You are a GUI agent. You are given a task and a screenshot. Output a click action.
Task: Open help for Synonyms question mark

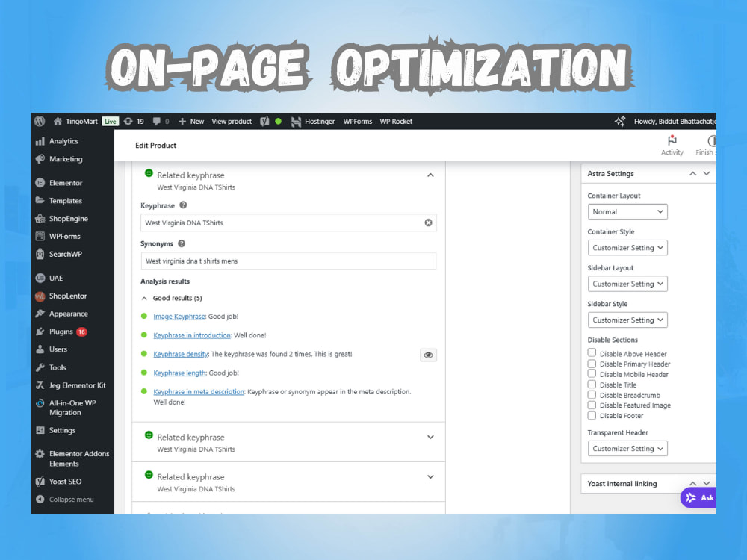(x=182, y=243)
